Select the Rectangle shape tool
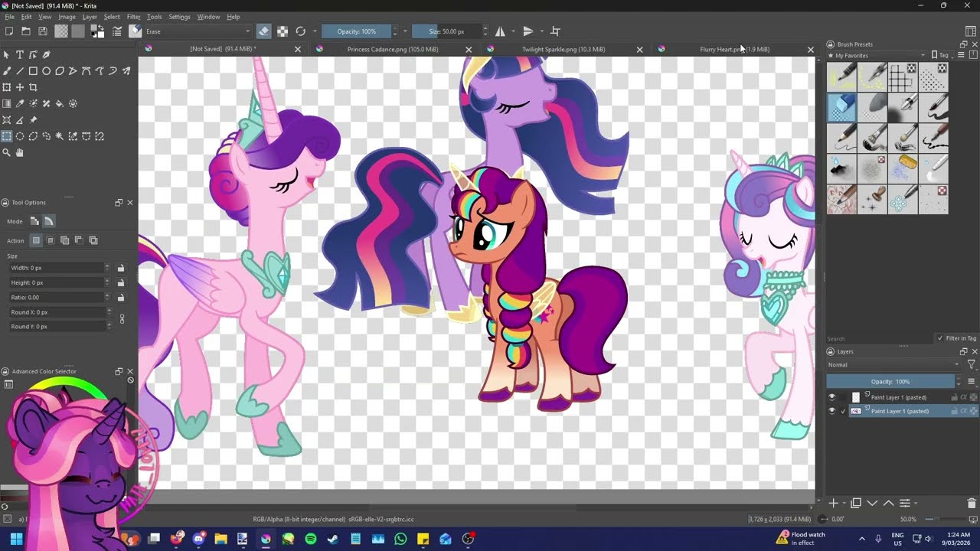Image resolution: width=980 pixels, height=551 pixels. 33,71
